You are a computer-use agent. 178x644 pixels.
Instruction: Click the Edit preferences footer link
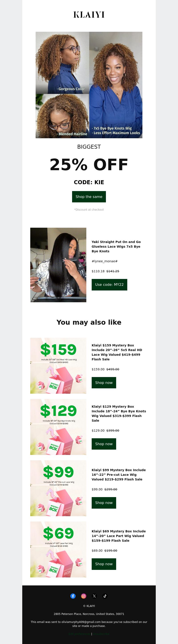(x=79, y=634)
